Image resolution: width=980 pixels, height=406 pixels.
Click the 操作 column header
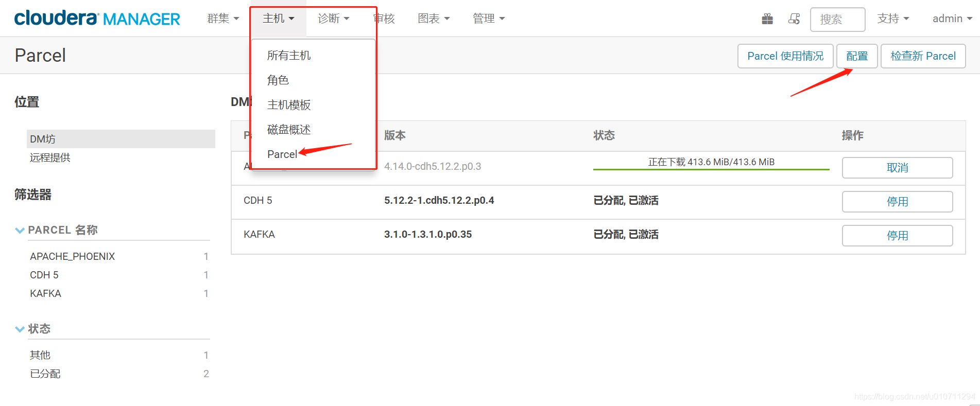853,135
